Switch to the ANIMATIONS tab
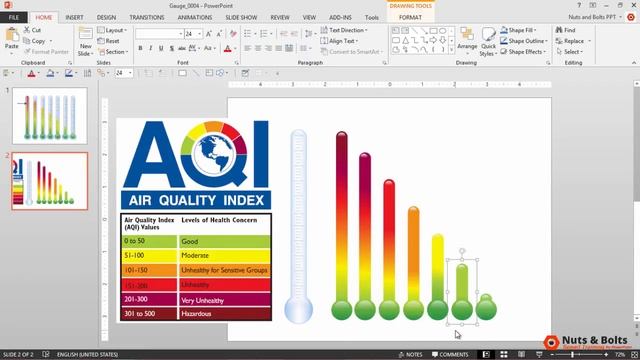Screen dimensions: 640x360 click(195, 17)
